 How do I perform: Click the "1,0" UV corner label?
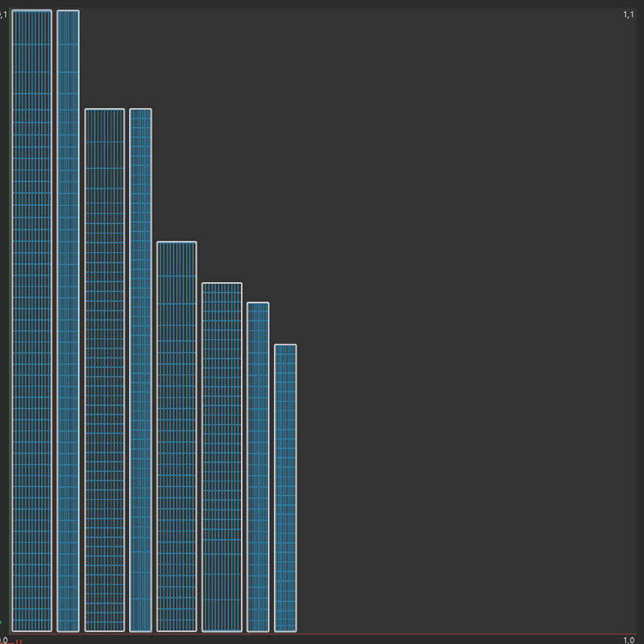[x=629, y=640]
